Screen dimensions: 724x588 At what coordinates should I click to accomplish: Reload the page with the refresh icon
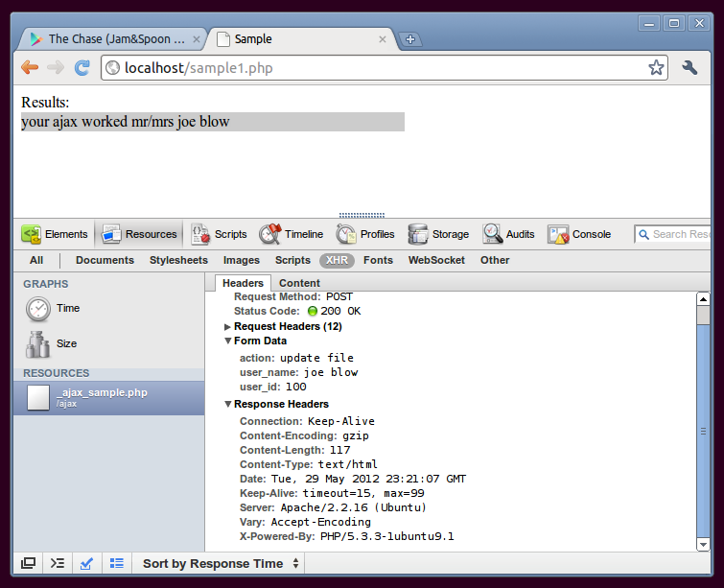pos(82,67)
